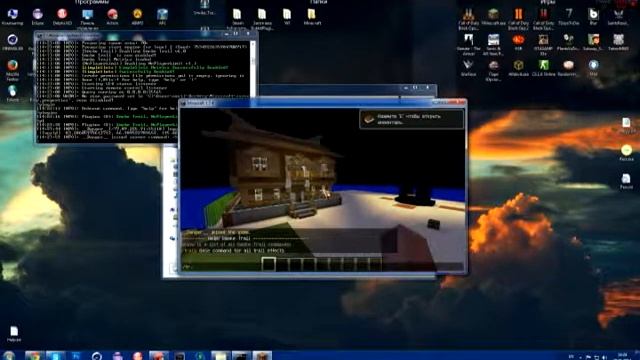Click the inventory hint toast in Minecraft

tap(411, 119)
